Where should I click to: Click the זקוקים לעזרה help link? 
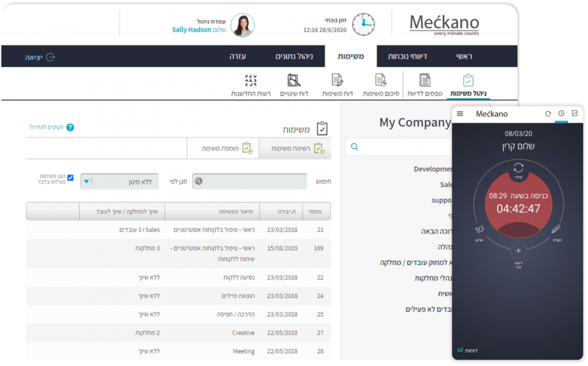pos(46,127)
